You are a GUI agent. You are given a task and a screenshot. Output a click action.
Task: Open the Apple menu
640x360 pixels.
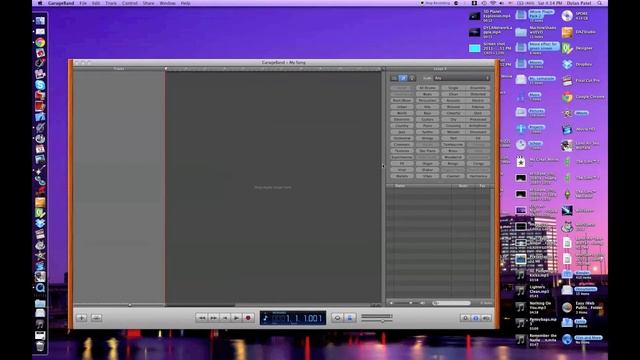click(40, 3)
